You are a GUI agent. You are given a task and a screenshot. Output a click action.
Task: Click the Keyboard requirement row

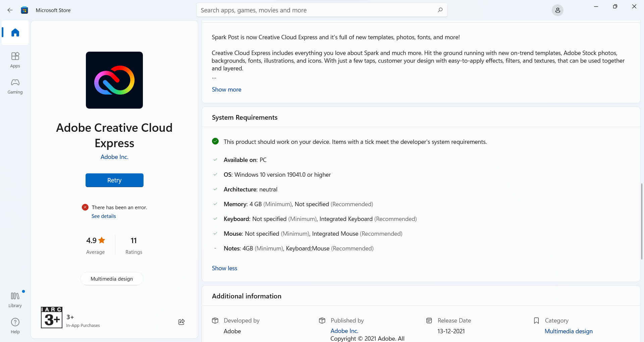click(x=320, y=219)
